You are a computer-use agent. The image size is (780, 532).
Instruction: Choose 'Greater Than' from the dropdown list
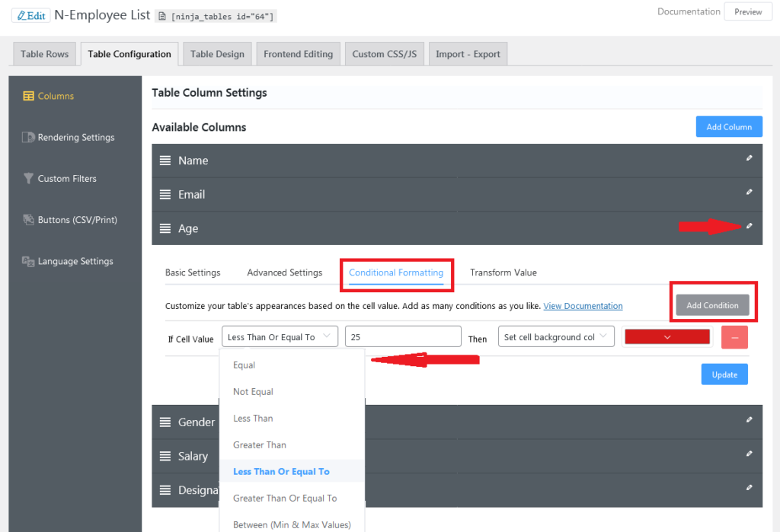point(260,445)
